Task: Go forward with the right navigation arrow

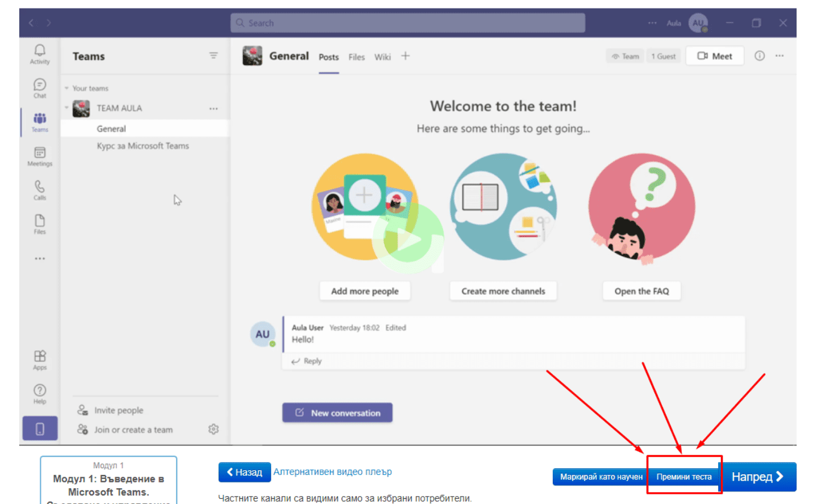Action: 49,23
